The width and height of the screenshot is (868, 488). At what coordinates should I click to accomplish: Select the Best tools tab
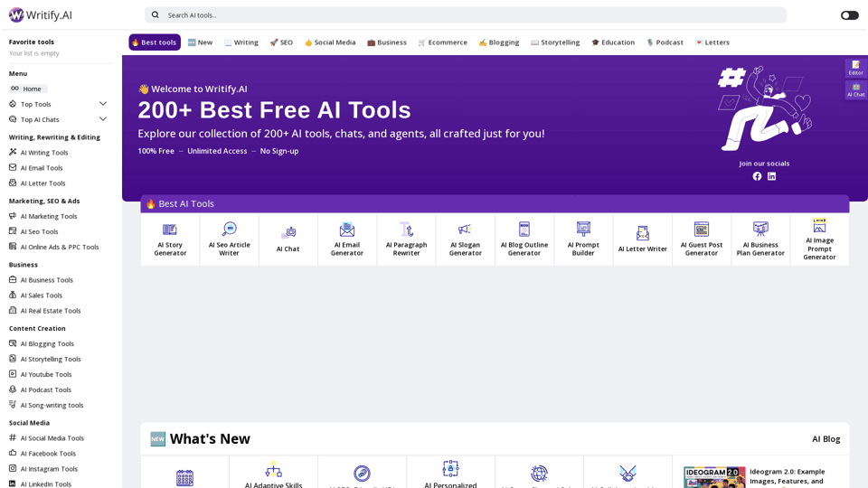click(x=155, y=42)
